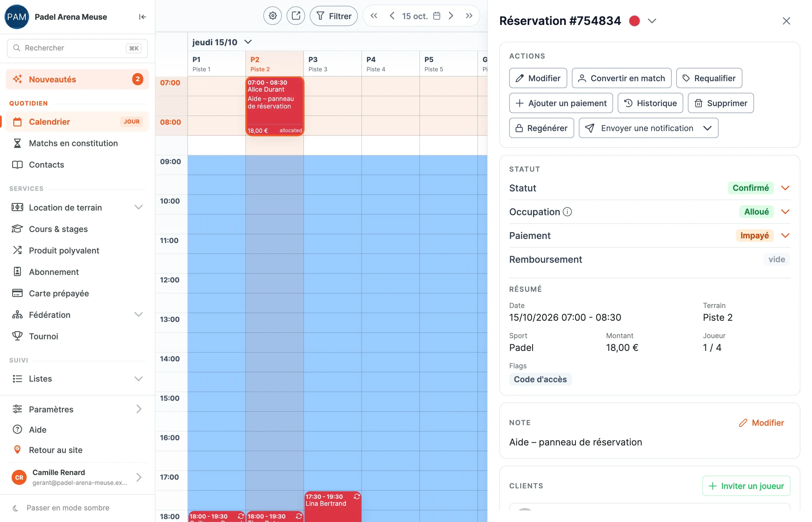This screenshot has width=812, height=522.
Task: Jump back with the double-left chevron
Action: click(x=374, y=16)
